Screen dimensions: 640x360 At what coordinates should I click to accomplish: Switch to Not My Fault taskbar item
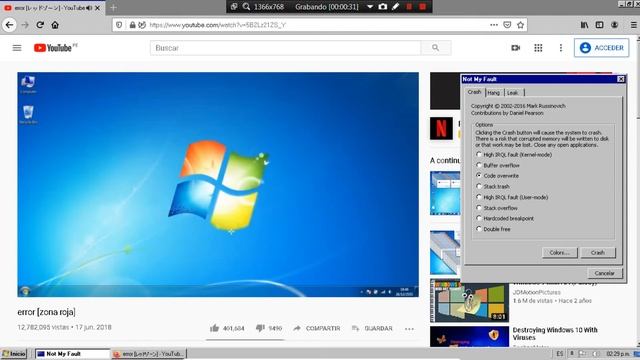72,354
